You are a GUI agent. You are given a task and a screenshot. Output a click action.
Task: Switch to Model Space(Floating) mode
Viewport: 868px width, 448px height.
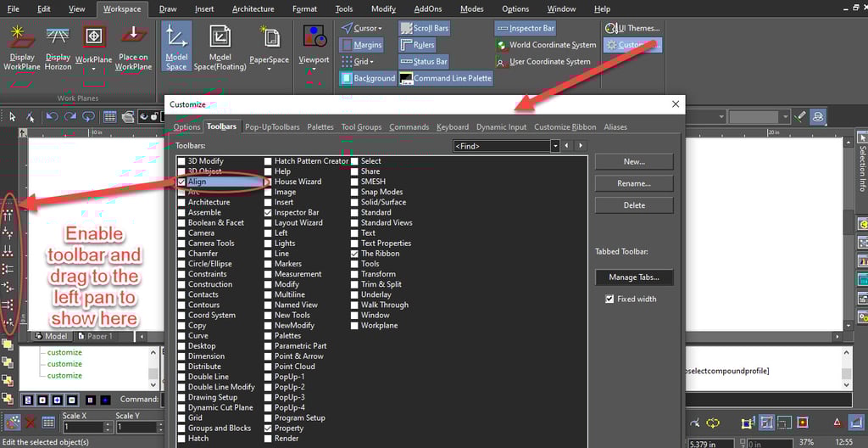click(x=220, y=48)
